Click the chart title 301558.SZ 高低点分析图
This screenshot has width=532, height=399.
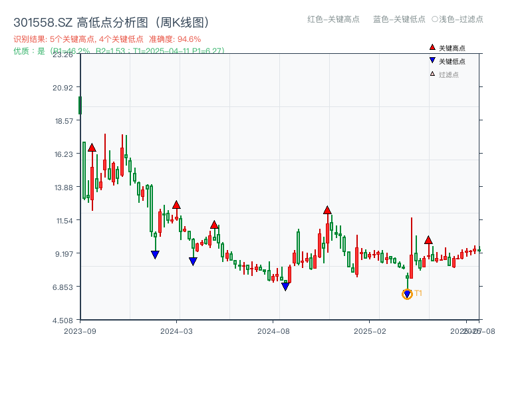click(110, 21)
